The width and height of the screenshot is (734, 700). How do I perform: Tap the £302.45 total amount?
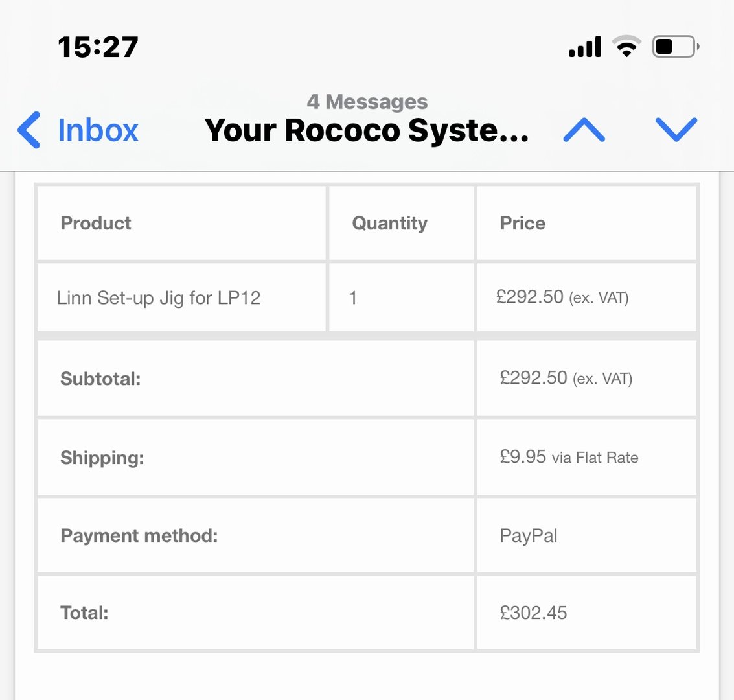click(533, 613)
